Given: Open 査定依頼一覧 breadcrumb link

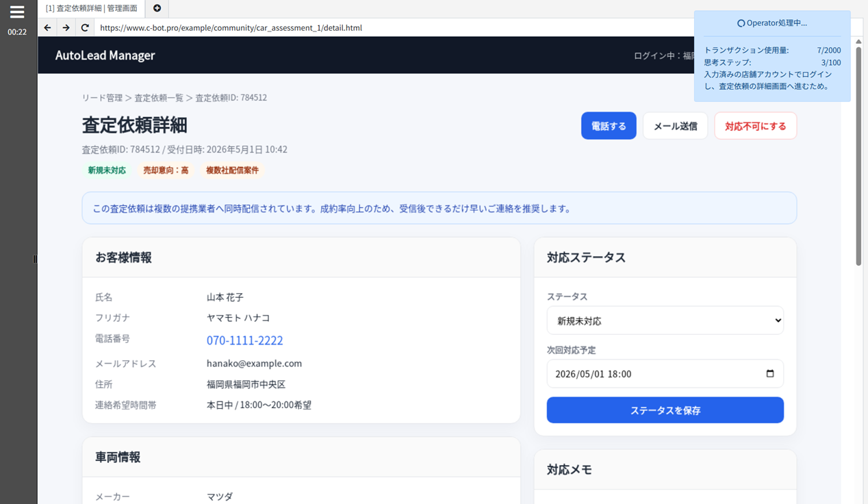Looking at the screenshot, I should (x=159, y=98).
